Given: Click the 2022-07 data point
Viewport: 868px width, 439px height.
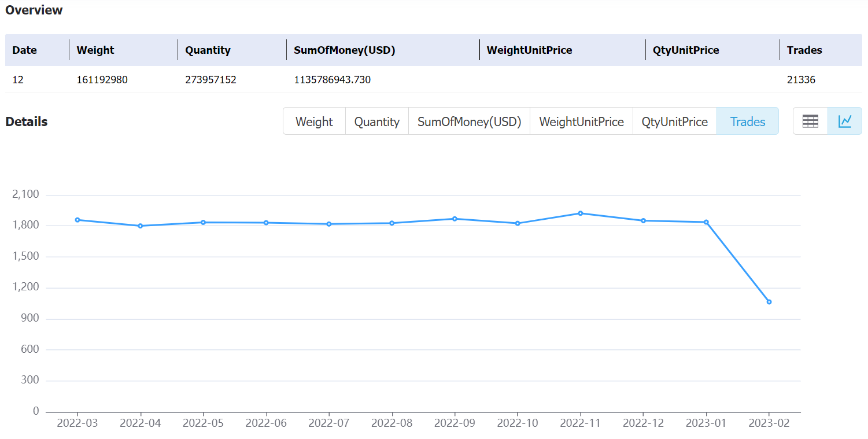Looking at the screenshot, I should pyautogui.click(x=329, y=224).
